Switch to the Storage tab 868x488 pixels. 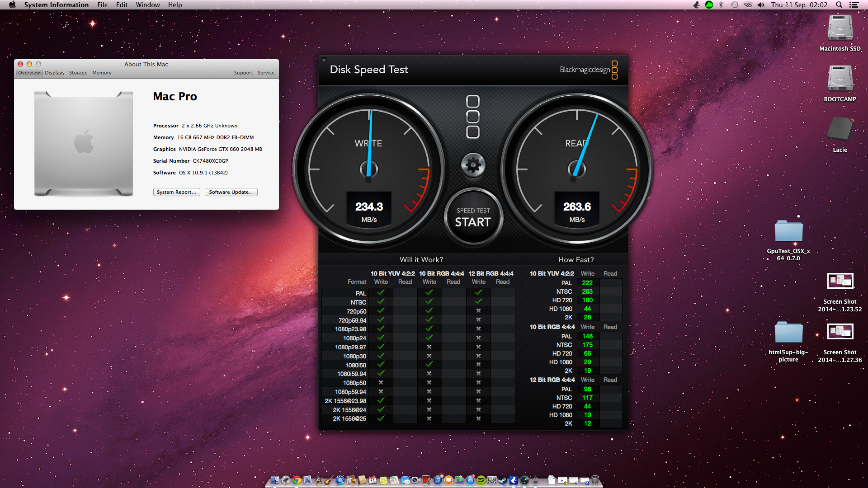click(78, 73)
